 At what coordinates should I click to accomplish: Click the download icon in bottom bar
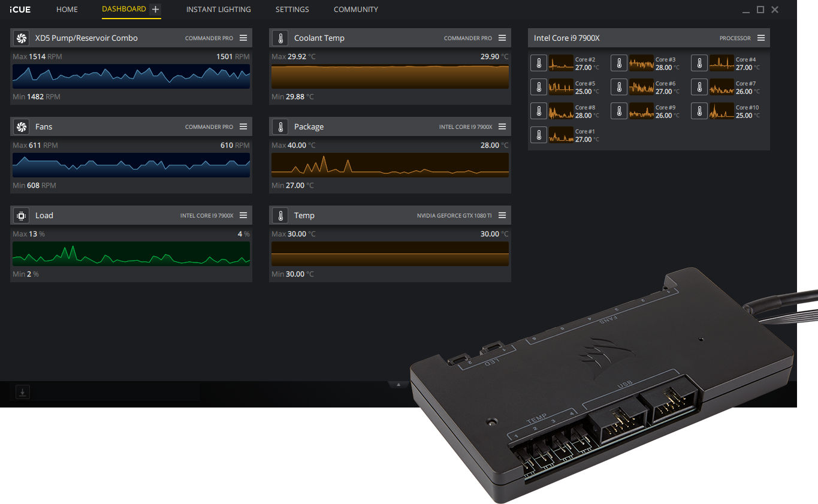[x=22, y=393]
